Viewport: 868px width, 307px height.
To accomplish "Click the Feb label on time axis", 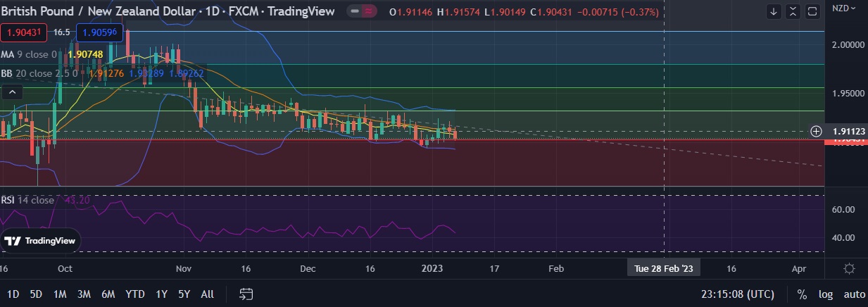I will click(555, 268).
